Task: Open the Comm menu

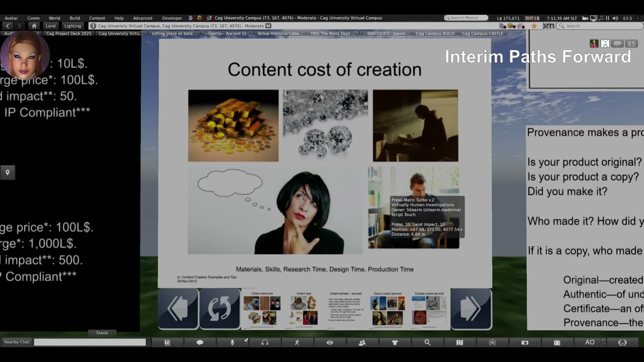Action: point(33,18)
